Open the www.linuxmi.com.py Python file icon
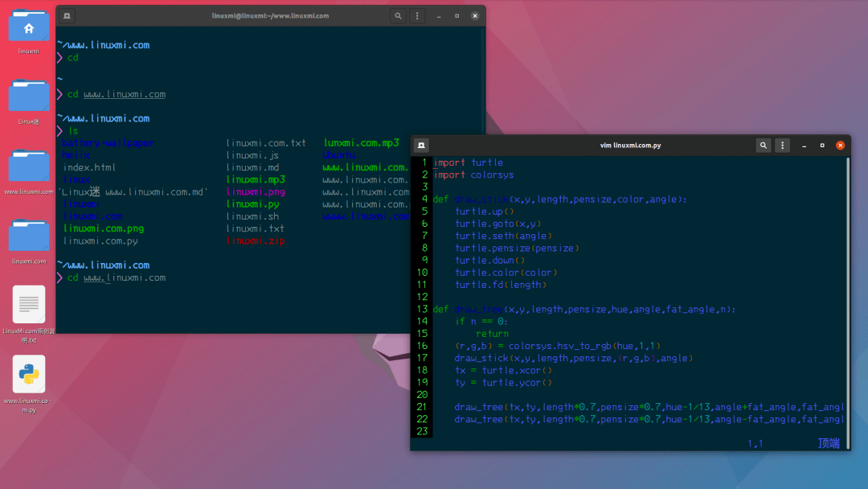868x489 pixels. tap(29, 374)
